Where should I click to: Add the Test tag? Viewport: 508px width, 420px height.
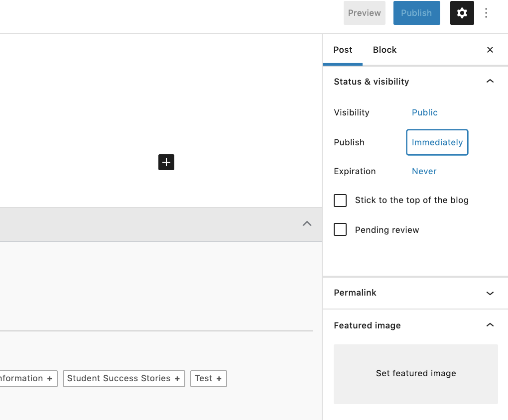[x=208, y=379]
